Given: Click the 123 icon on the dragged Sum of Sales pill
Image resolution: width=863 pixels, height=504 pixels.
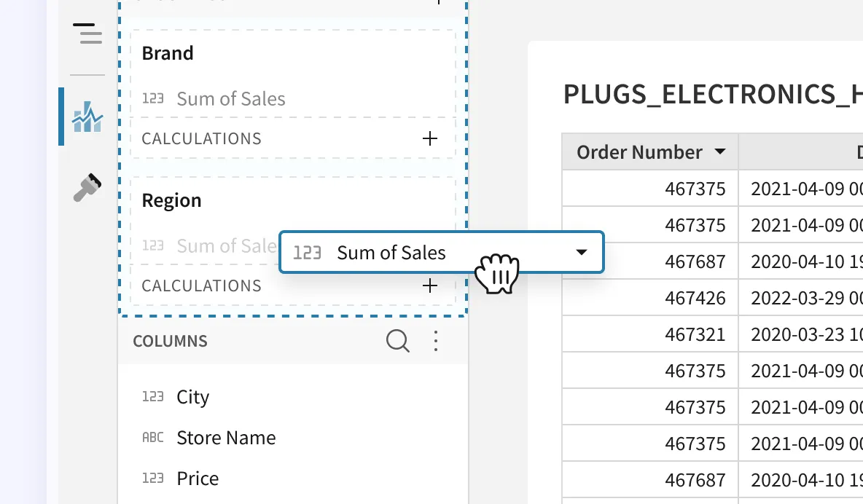Looking at the screenshot, I should (x=307, y=252).
